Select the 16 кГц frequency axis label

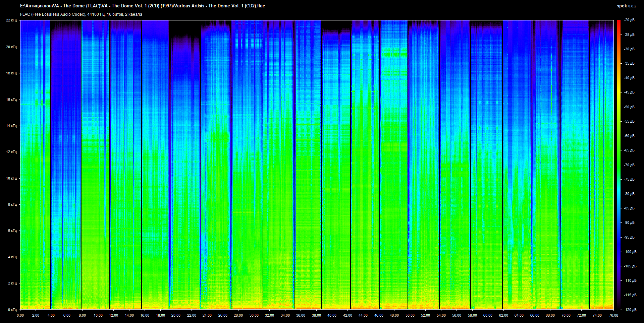coord(11,100)
